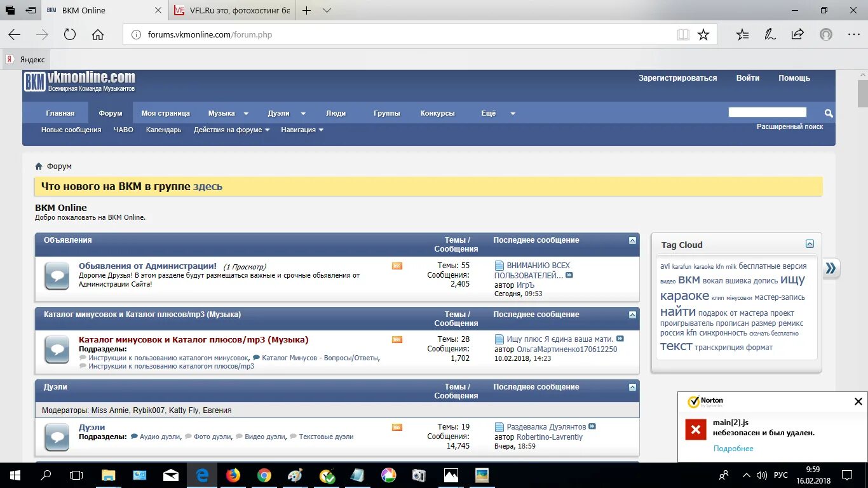868x488 pixels.
Task: Open Новые сообщения link
Action: coord(71,130)
